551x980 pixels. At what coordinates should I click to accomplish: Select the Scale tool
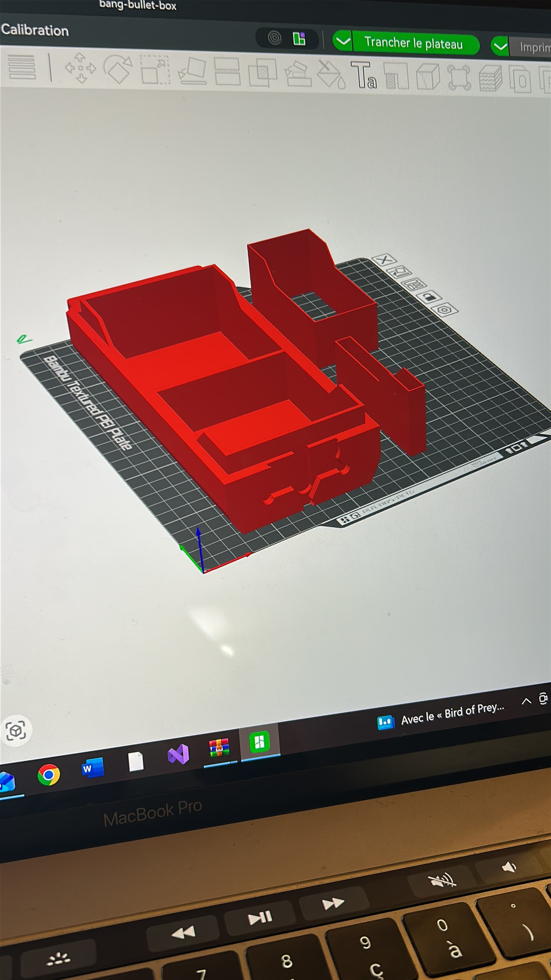tap(155, 70)
